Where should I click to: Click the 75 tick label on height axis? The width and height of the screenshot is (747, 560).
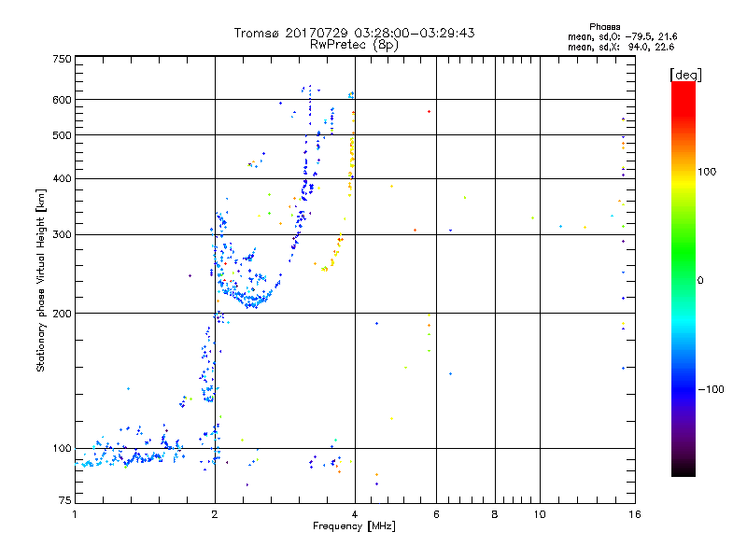pyautogui.click(x=65, y=500)
